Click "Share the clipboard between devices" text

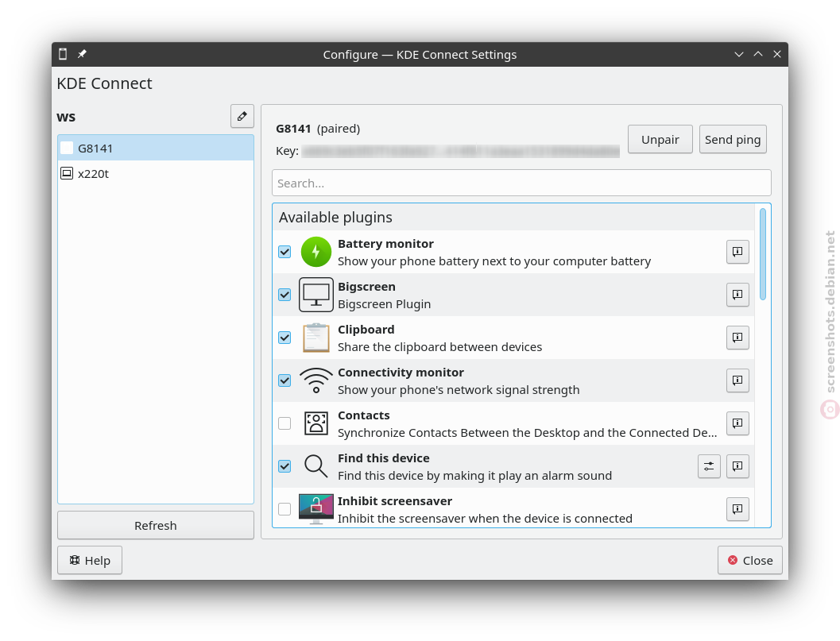(439, 347)
